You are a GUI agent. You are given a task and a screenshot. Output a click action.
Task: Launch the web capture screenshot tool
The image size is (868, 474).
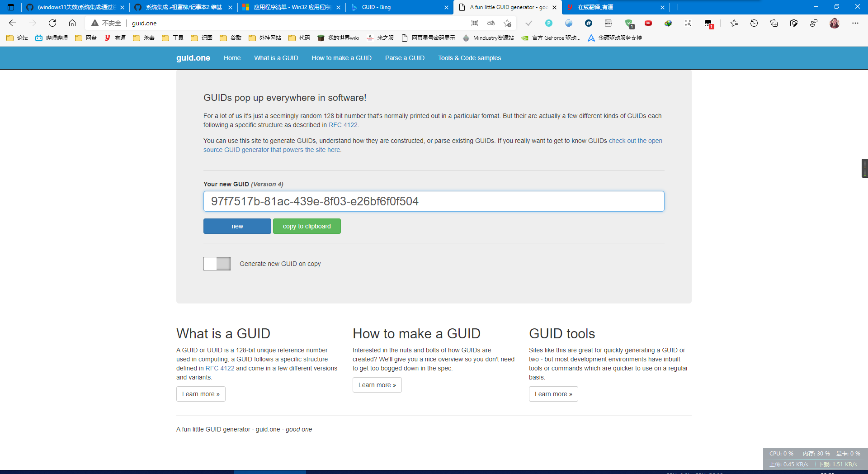point(794,23)
